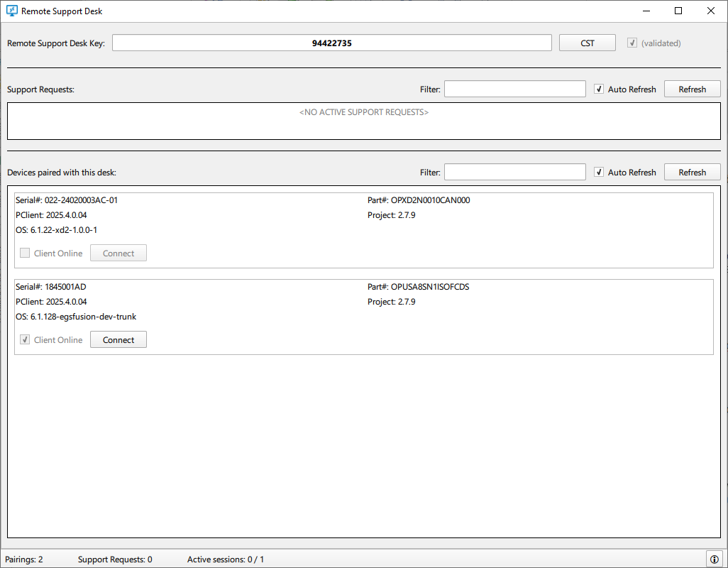Click the paired devices filter box
Image resolution: width=728 pixels, height=568 pixels.
pyautogui.click(x=514, y=173)
